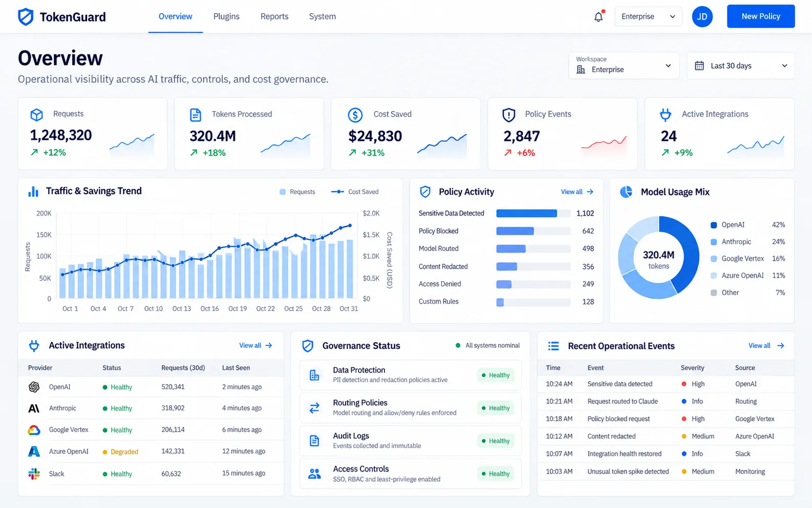Image resolution: width=812 pixels, height=508 pixels.
Task: Click the Traffic & Savings Trend bar chart icon
Action: tap(33, 192)
